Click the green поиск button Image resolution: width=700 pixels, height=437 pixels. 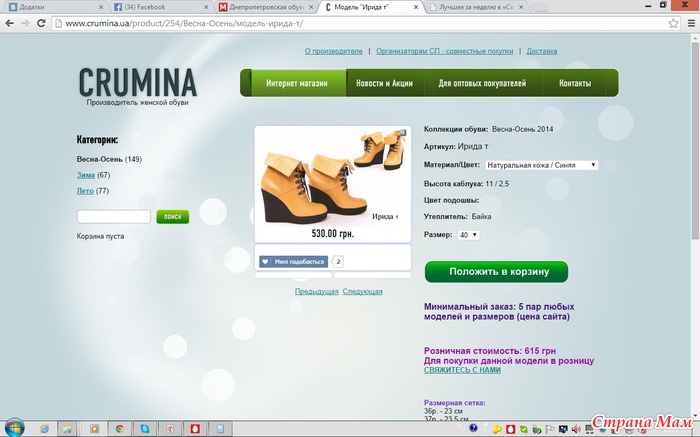(172, 216)
